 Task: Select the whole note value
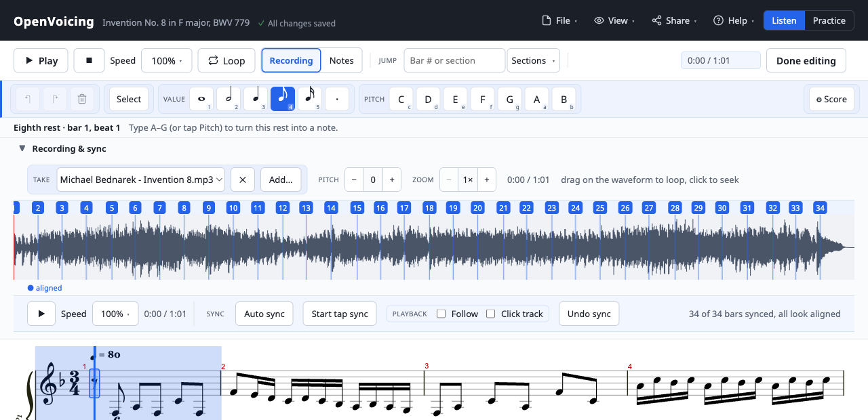click(201, 99)
